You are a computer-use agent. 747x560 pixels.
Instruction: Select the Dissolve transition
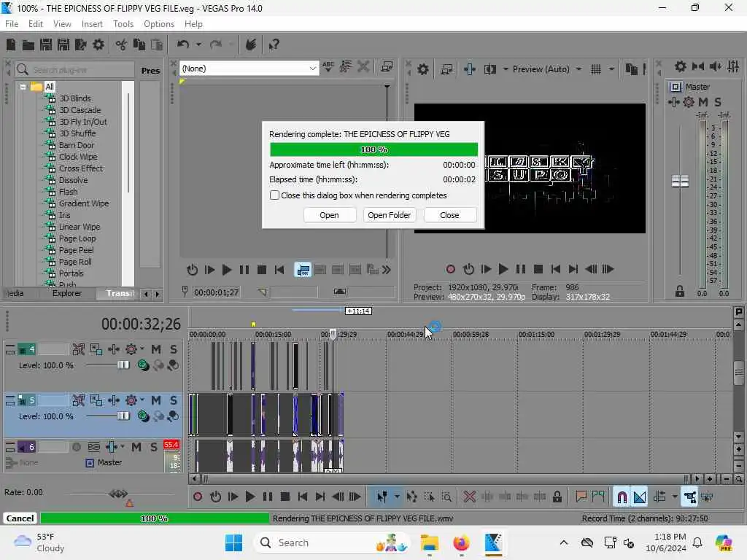point(73,180)
